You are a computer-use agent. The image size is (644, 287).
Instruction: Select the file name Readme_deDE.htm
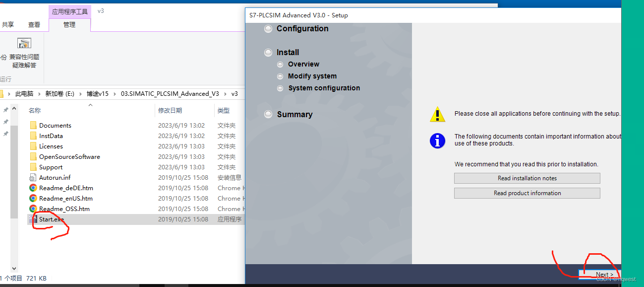point(66,188)
